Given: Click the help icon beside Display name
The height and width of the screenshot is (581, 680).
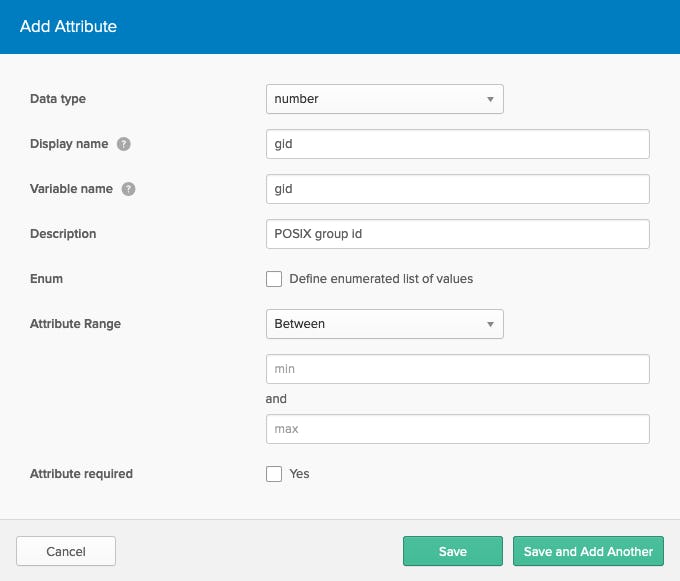Looking at the screenshot, I should pos(124,144).
